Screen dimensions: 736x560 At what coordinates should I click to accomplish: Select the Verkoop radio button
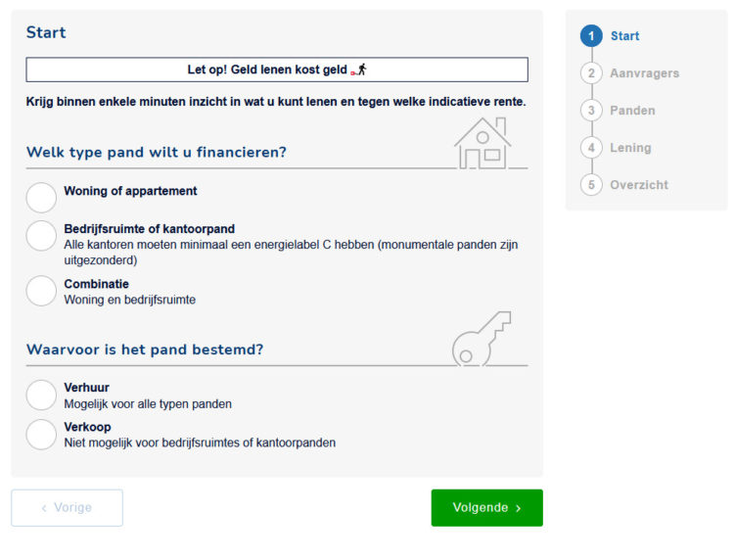click(41, 435)
